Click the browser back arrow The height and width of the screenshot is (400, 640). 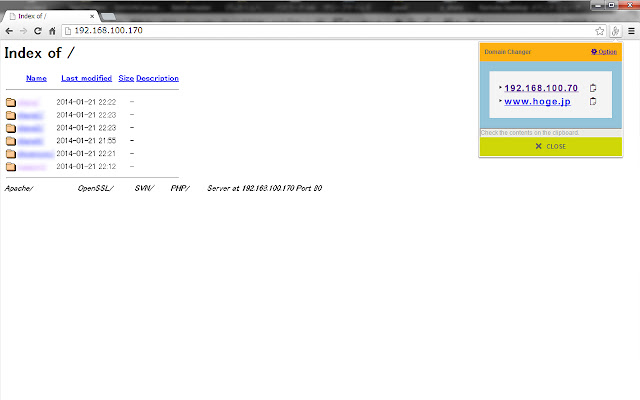click(9, 31)
